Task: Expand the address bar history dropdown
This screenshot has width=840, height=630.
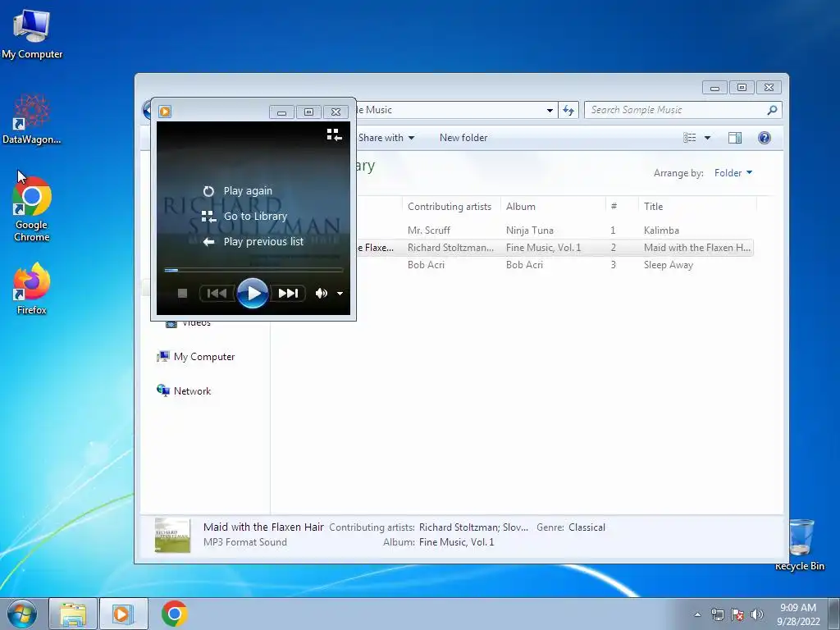Action: [x=550, y=110]
